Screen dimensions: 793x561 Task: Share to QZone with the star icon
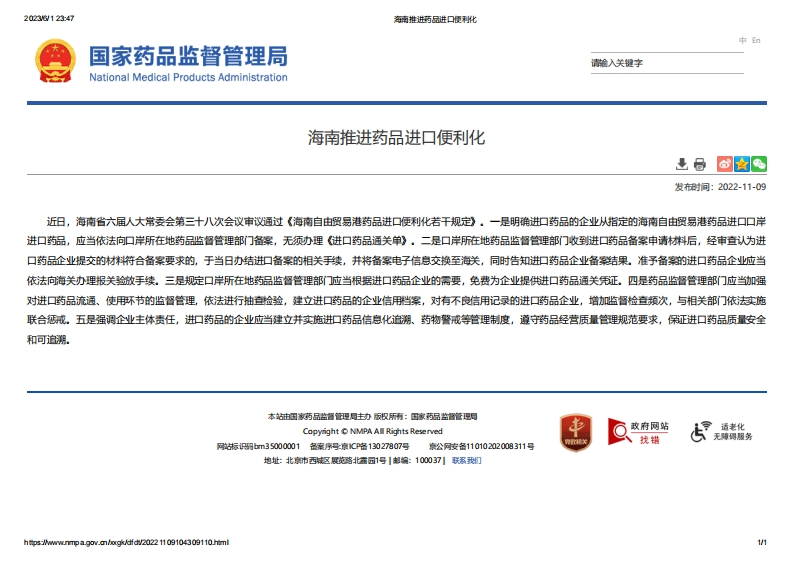pyautogui.click(x=742, y=164)
